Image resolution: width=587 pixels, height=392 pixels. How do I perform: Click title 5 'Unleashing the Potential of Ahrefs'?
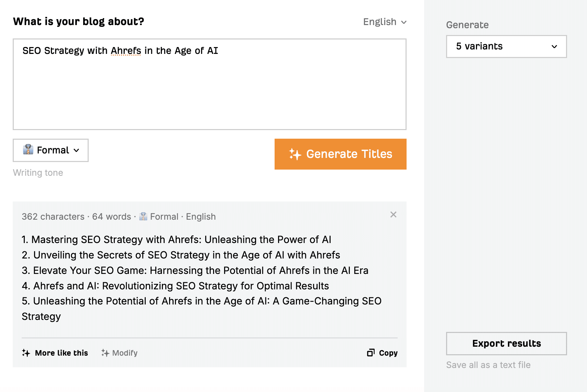(x=202, y=309)
